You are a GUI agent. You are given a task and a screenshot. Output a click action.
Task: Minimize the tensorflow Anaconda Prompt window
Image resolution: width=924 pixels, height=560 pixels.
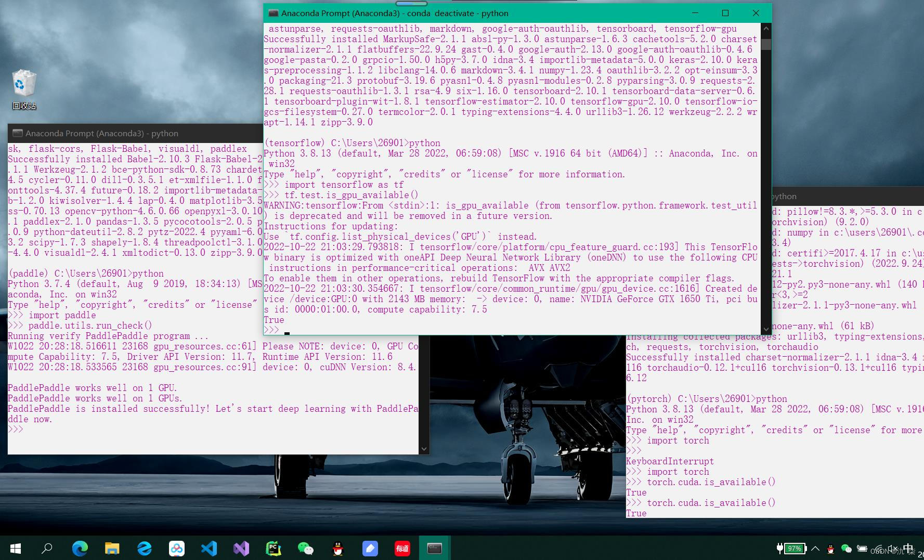click(x=695, y=13)
